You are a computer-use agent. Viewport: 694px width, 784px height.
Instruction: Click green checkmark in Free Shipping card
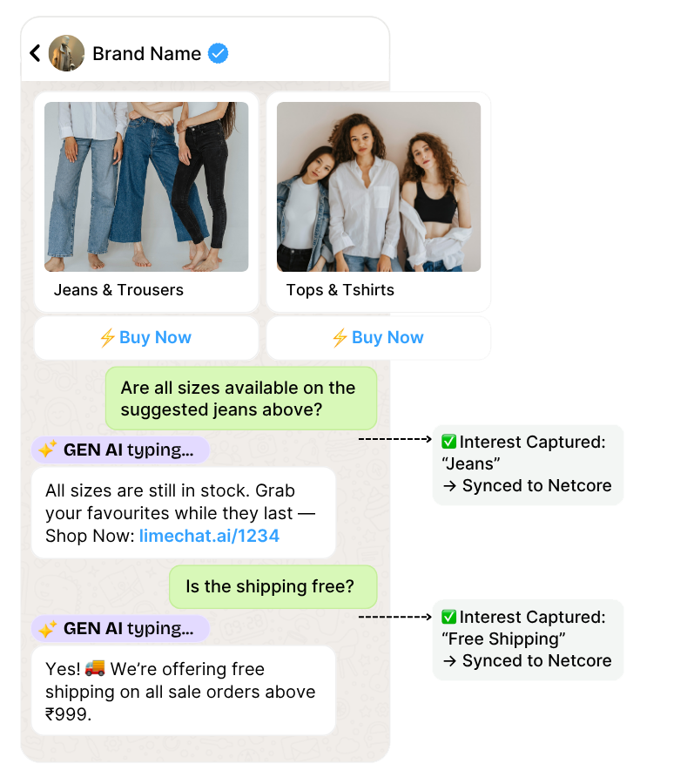pyautogui.click(x=448, y=617)
